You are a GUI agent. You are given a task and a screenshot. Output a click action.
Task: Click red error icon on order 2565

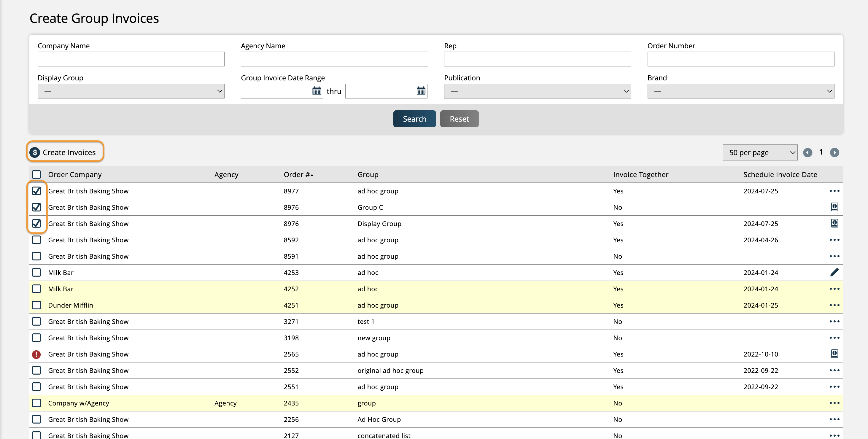coord(36,354)
